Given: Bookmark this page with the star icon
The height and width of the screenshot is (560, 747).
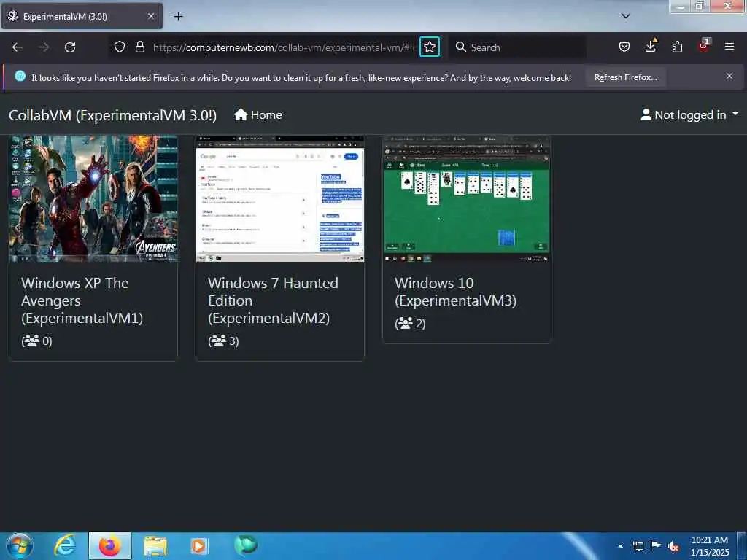Looking at the screenshot, I should click(x=429, y=47).
